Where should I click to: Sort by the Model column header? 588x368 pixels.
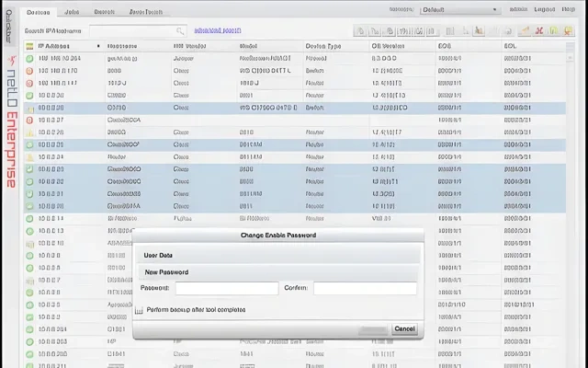(x=270, y=46)
